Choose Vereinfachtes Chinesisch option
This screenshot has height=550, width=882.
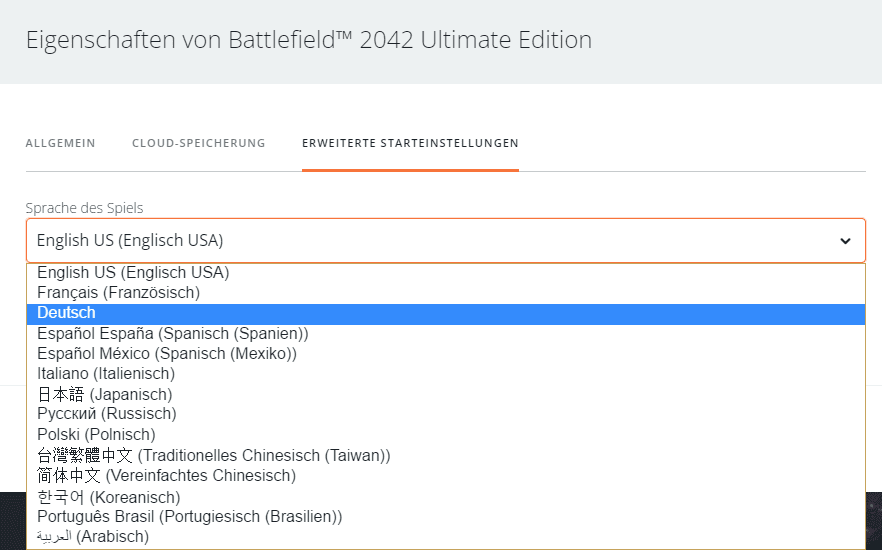(446, 476)
